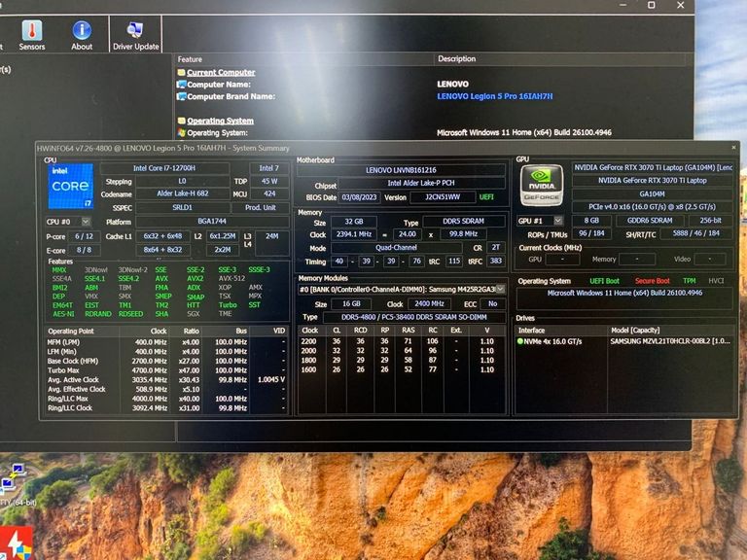Click the TDP 45 W value
747x560 pixels.
click(269, 181)
